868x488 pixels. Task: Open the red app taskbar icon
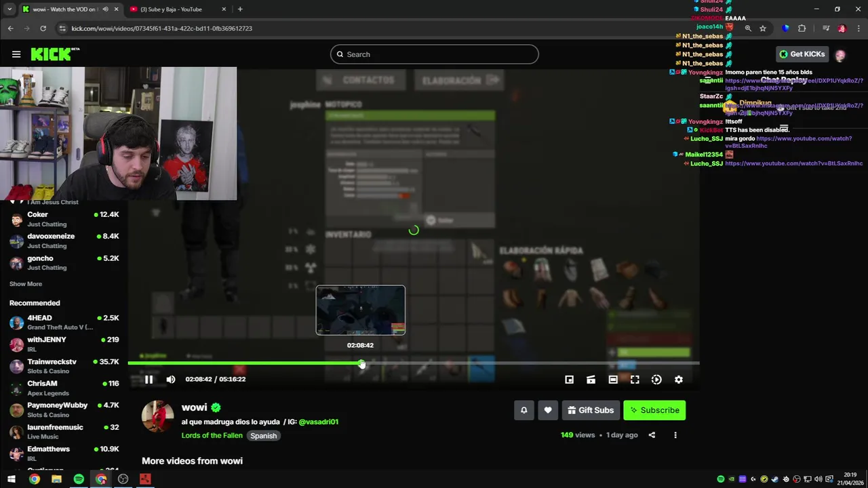[145, 479]
